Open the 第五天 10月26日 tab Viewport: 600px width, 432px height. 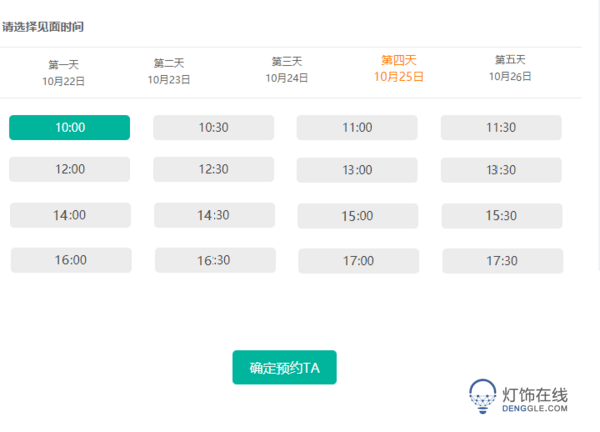click(510, 68)
